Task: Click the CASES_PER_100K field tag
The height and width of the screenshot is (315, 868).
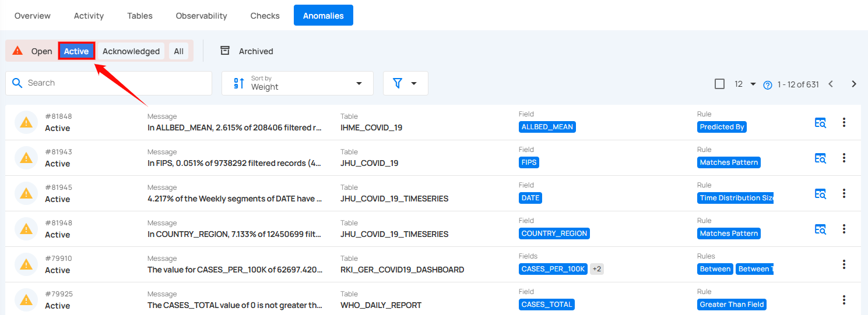Action: point(553,269)
